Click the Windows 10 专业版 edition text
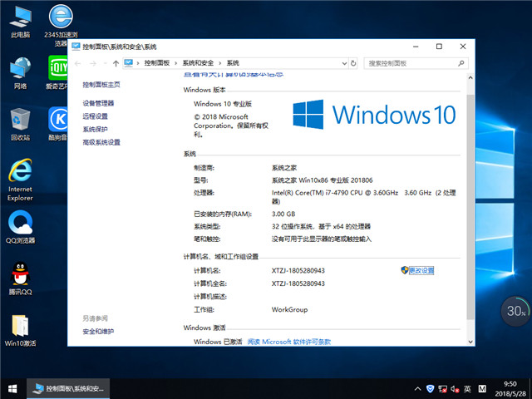Image resolution: width=532 pixels, height=399 pixels. [x=223, y=104]
